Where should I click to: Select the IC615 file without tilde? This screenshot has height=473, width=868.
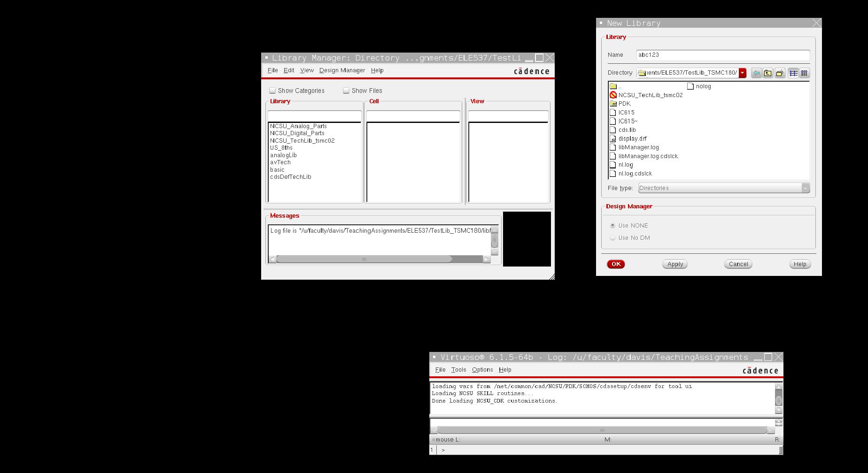[x=622, y=113]
